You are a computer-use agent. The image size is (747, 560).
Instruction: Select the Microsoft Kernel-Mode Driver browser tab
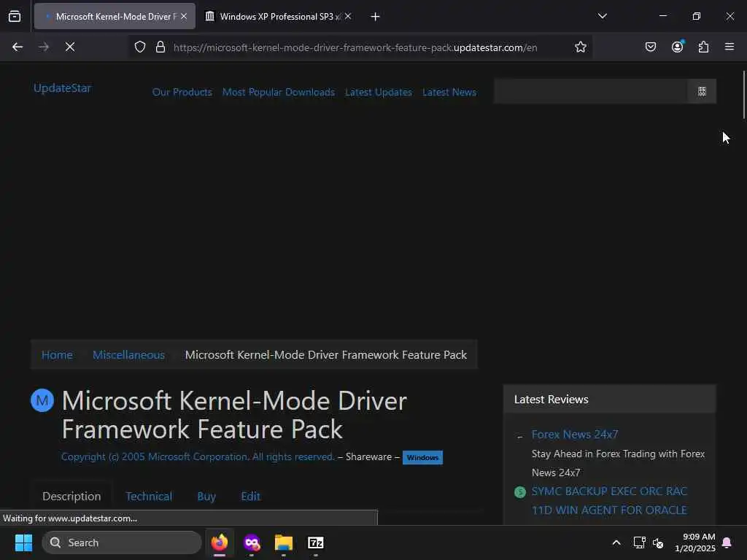click(x=115, y=16)
